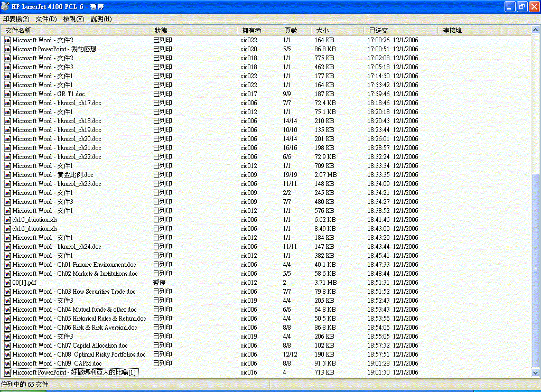Select the Ch09 CAPM.doc job icon
541x392 pixels.
7,363
